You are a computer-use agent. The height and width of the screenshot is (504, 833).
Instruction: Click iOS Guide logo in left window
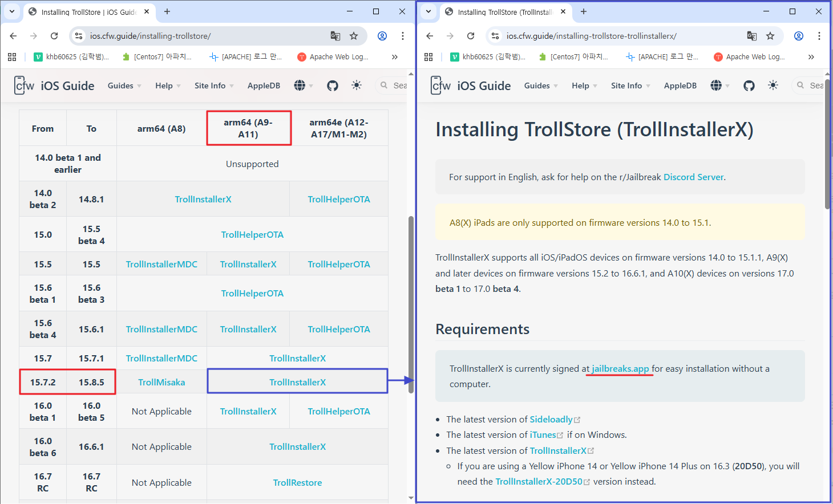pos(54,86)
